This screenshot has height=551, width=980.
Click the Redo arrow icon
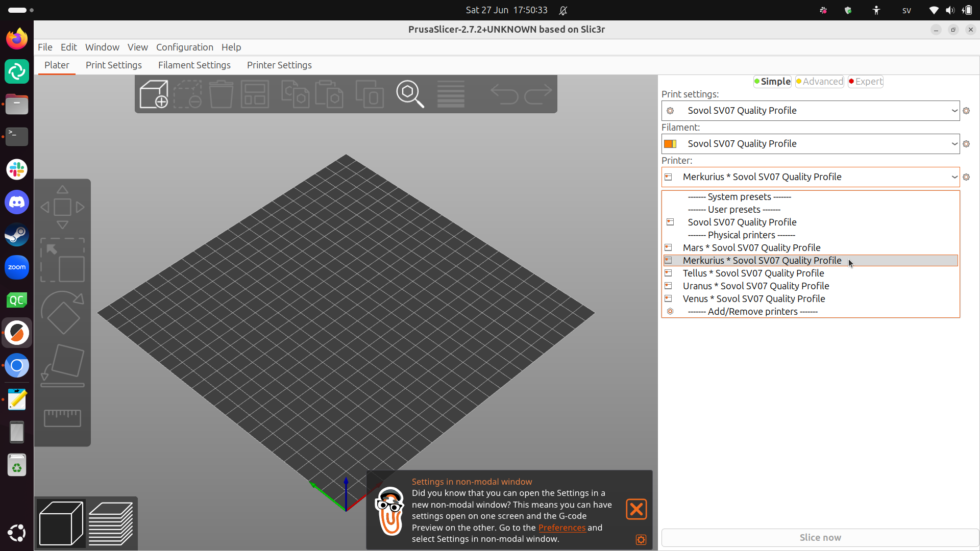click(538, 94)
